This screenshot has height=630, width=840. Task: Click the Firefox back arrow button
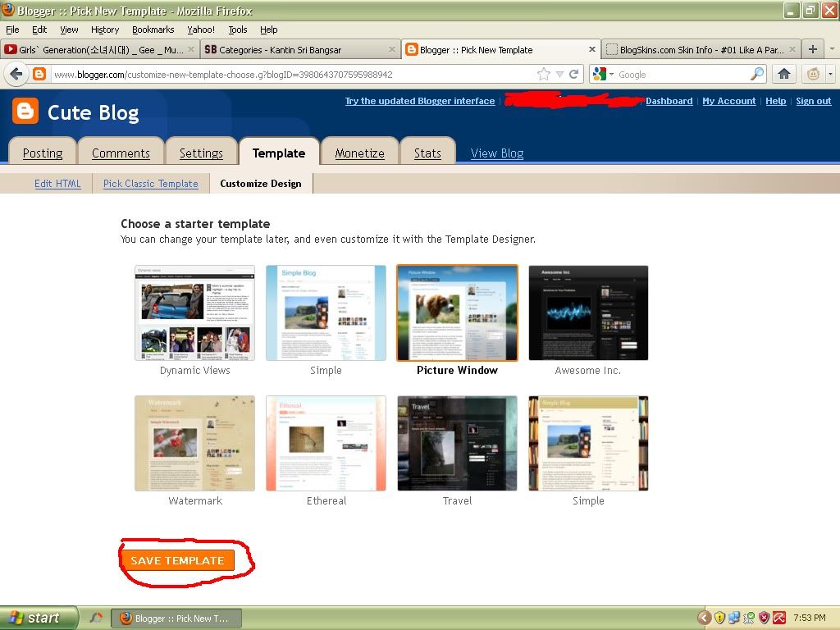[x=16, y=75]
